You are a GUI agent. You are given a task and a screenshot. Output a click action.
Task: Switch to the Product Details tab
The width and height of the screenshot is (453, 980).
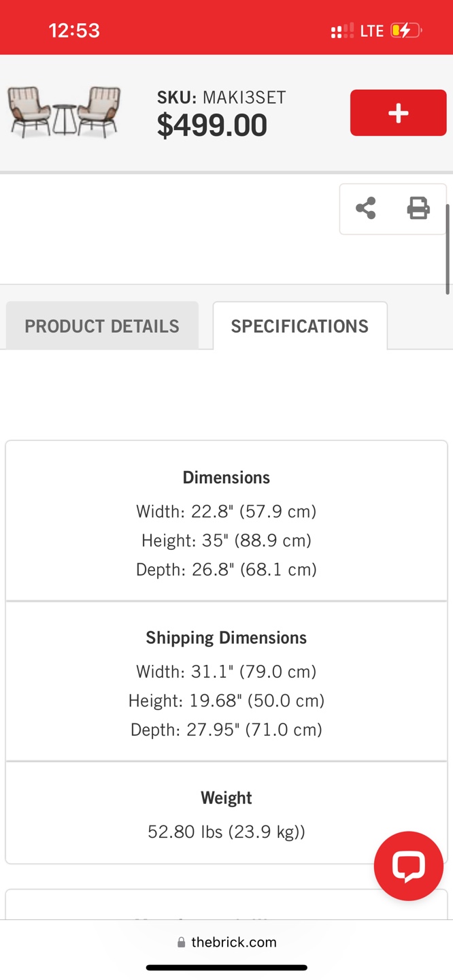tap(102, 326)
